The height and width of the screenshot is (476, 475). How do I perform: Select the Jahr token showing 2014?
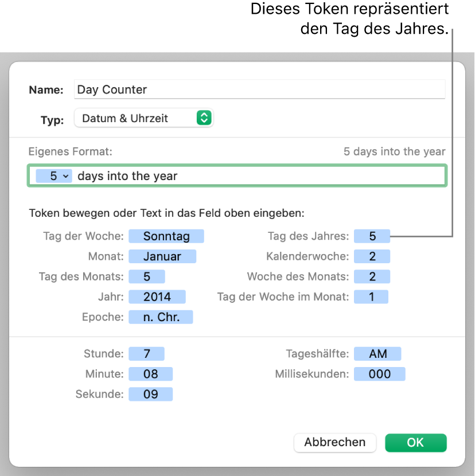tap(157, 296)
